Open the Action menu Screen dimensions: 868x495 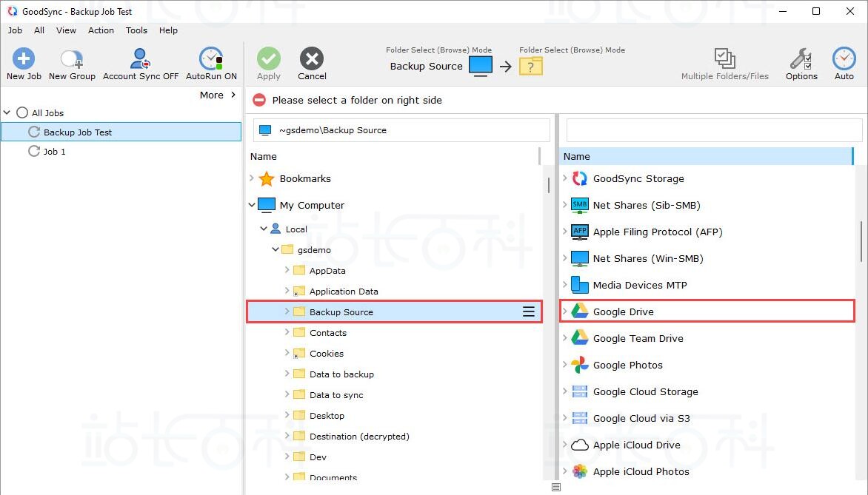(101, 30)
